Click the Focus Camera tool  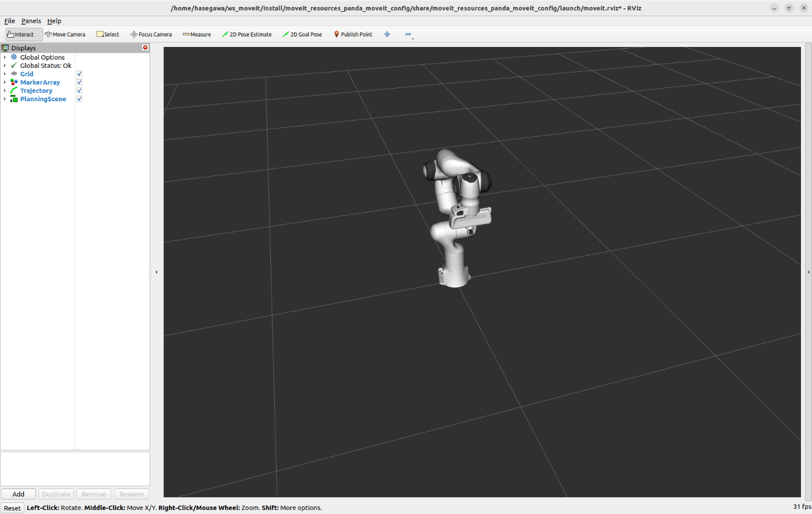[151, 34]
